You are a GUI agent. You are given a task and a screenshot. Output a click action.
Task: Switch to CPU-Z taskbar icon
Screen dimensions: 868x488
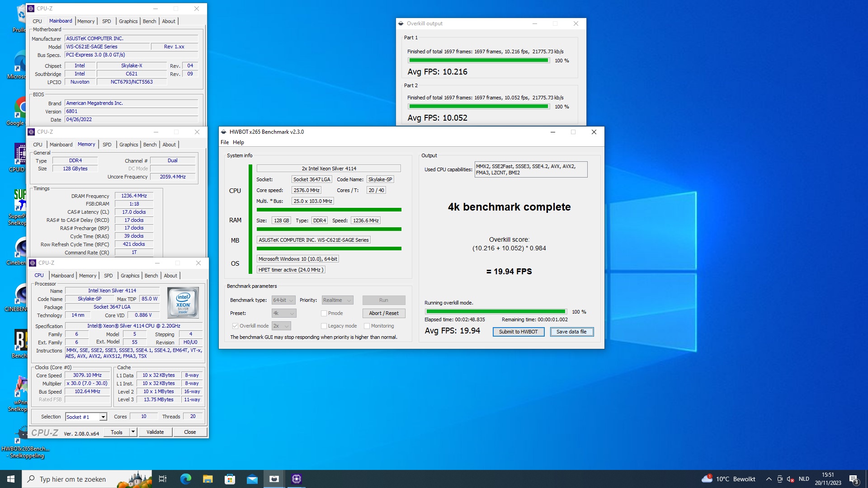tap(297, 479)
